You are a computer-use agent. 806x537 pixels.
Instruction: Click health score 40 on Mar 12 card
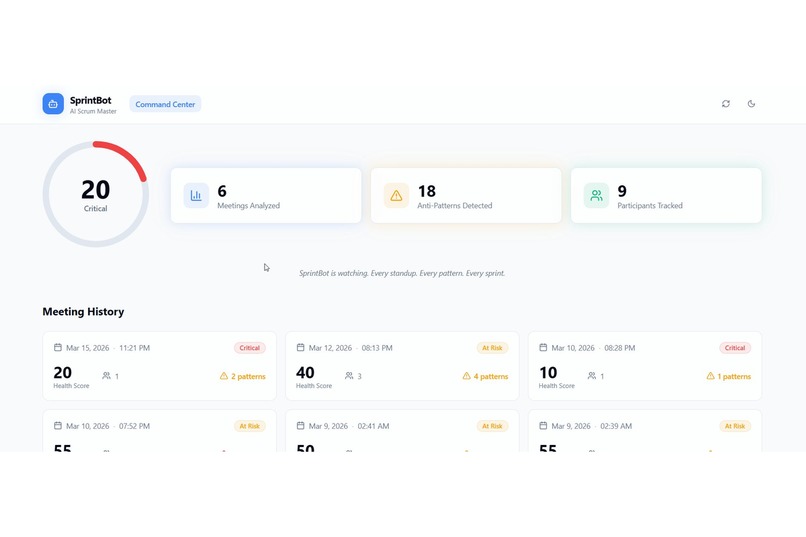(x=305, y=373)
